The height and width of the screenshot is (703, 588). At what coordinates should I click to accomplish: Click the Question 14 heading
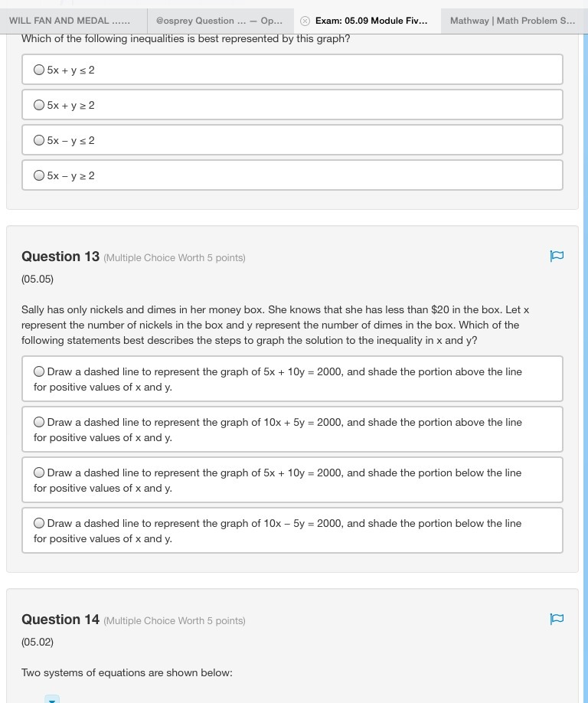coord(60,620)
